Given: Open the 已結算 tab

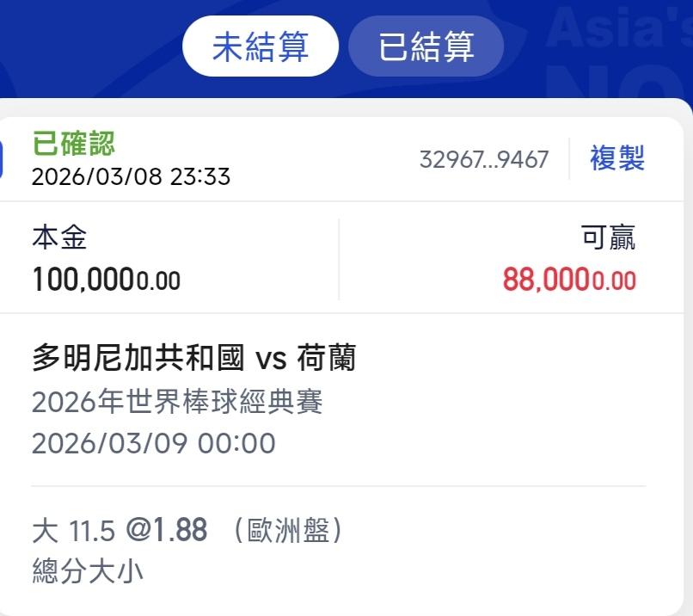Looking at the screenshot, I should (x=426, y=46).
